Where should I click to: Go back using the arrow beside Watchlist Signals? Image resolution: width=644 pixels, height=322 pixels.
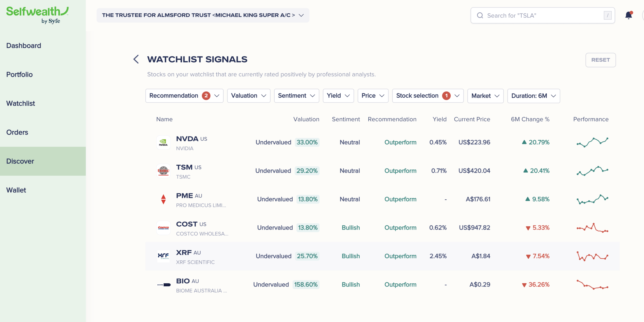[x=136, y=59]
